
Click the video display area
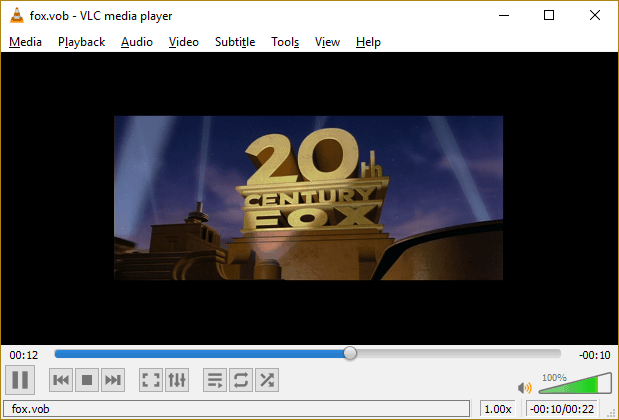coord(309,198)
